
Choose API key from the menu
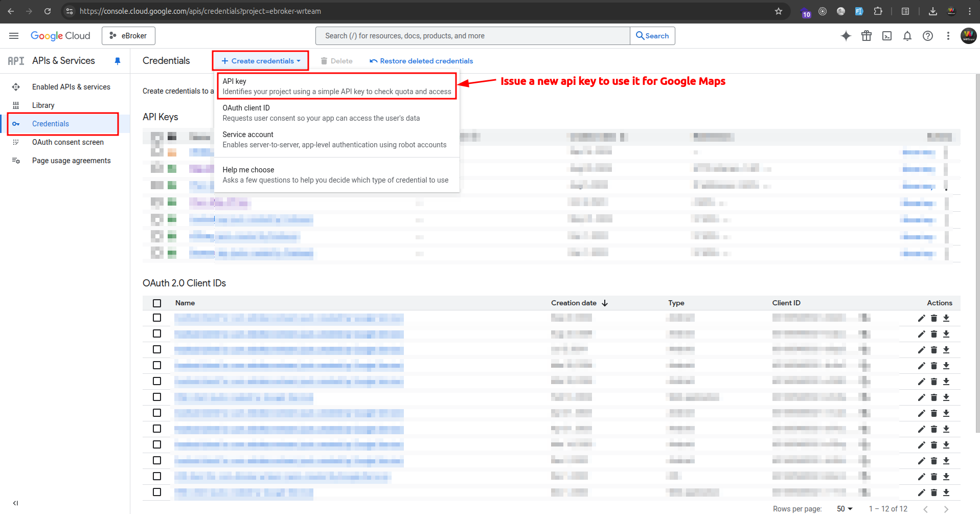(x=337, y=86)
